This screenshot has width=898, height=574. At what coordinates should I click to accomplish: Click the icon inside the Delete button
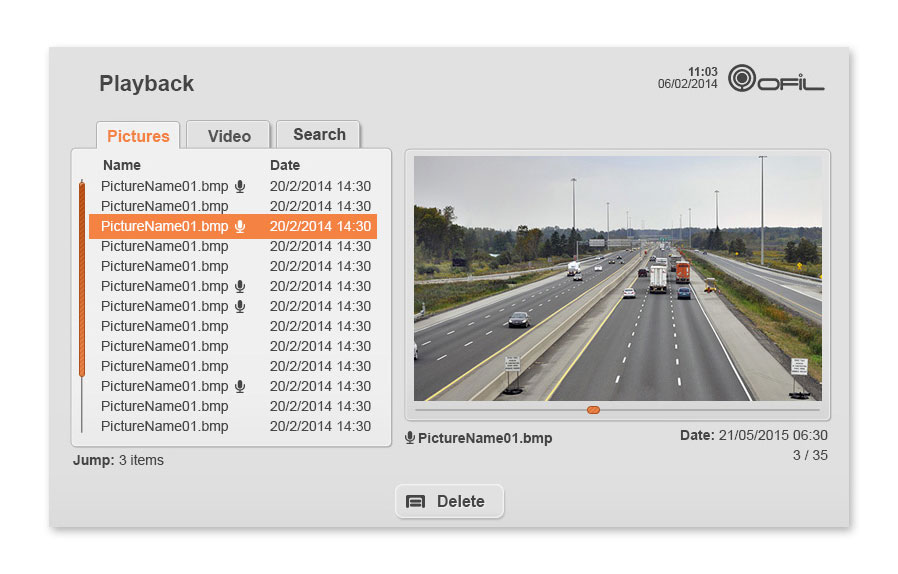415,502
